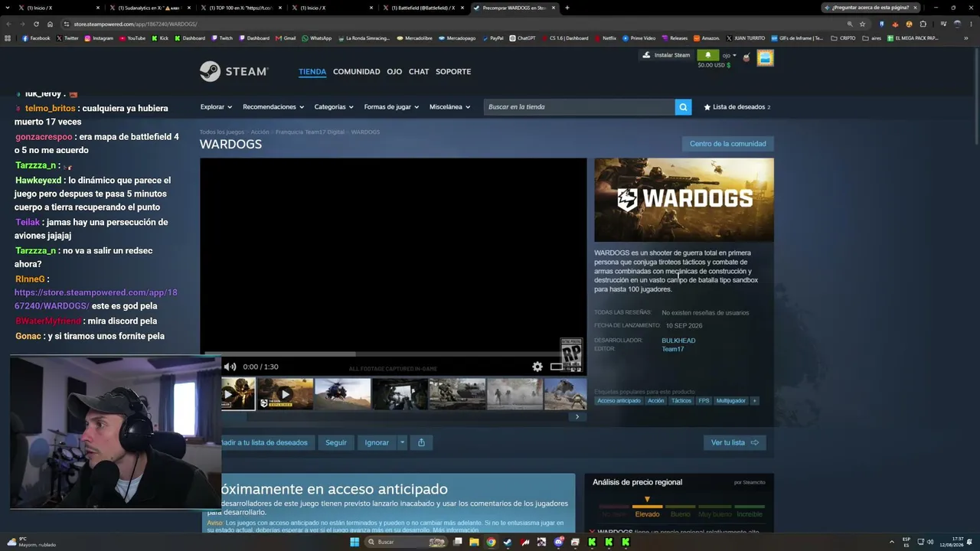Click the Ignorar button
Image resolution: width=980 pixels, height=551 pixels.
point(377,442)
